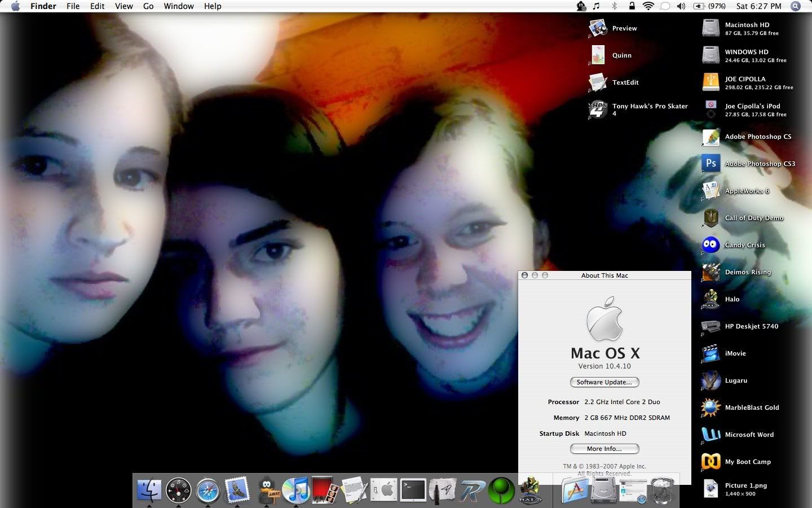This screenshot has width=812, height=508.
Task: Launch Terminal from the dock
Action: pyautogui.click(x=413, y=490)
